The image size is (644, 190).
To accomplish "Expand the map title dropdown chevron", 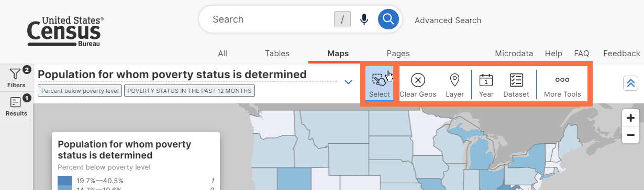I will pos(348,82).
